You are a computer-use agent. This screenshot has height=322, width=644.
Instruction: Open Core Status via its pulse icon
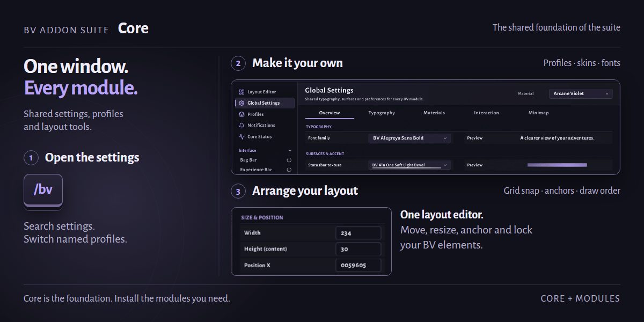pyautogui.click(x=241, y=137)
